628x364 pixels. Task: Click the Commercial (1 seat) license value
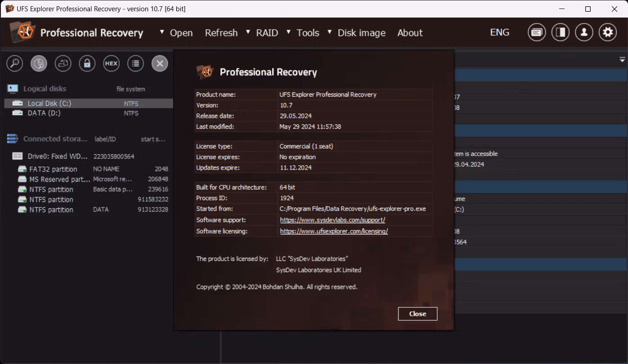point(306,146)
